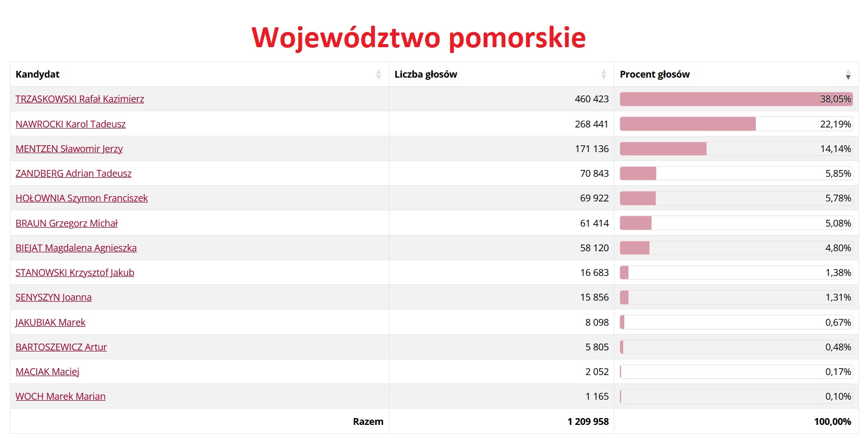868x438 pixels.
Task: Click WOCH Marek Marian link
Action: point(60,397)
